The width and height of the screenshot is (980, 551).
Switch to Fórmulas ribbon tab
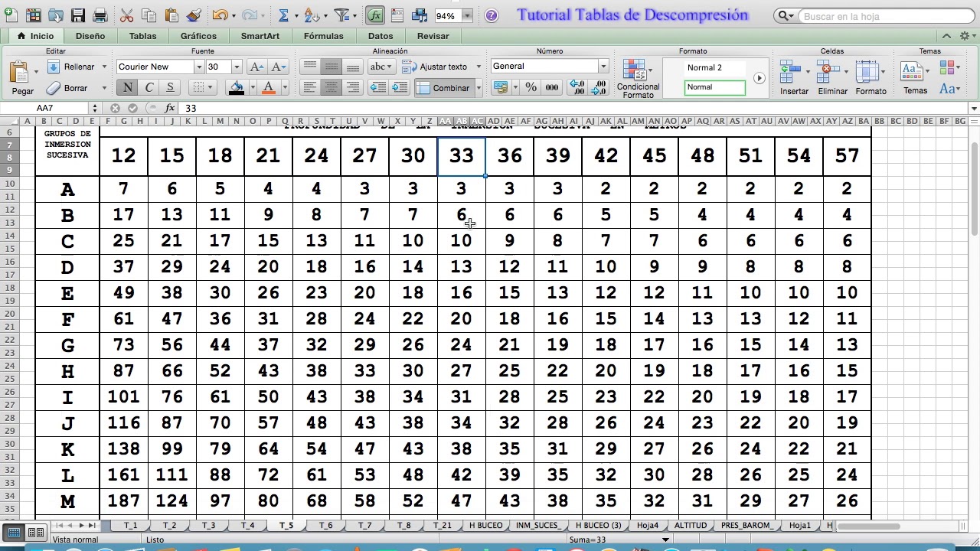click(323, 36)
